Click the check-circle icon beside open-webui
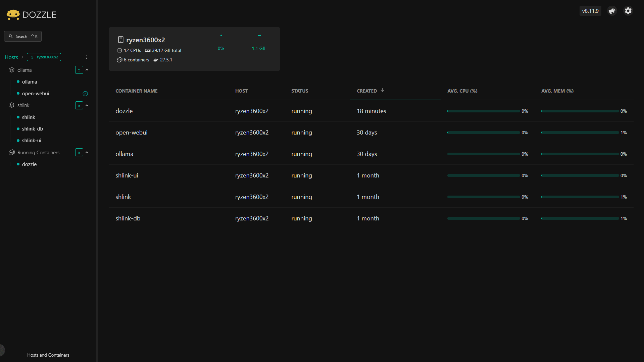Screen dimensions: 644x362 pos(85,94)
